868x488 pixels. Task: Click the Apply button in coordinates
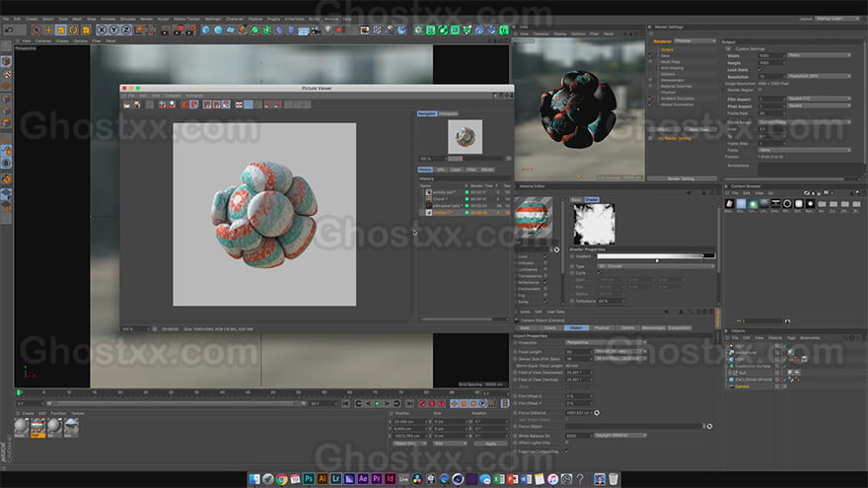tap(490, 444)
